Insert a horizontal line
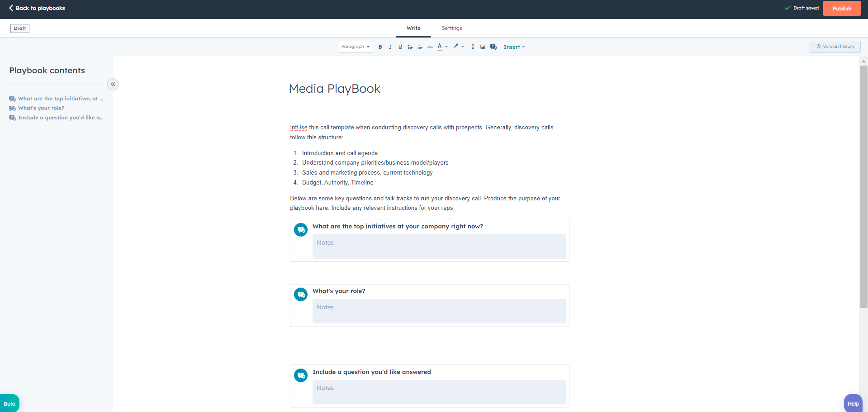Viewport: 868px width, 412px height. pyautogui.click(x=430, y=47)
